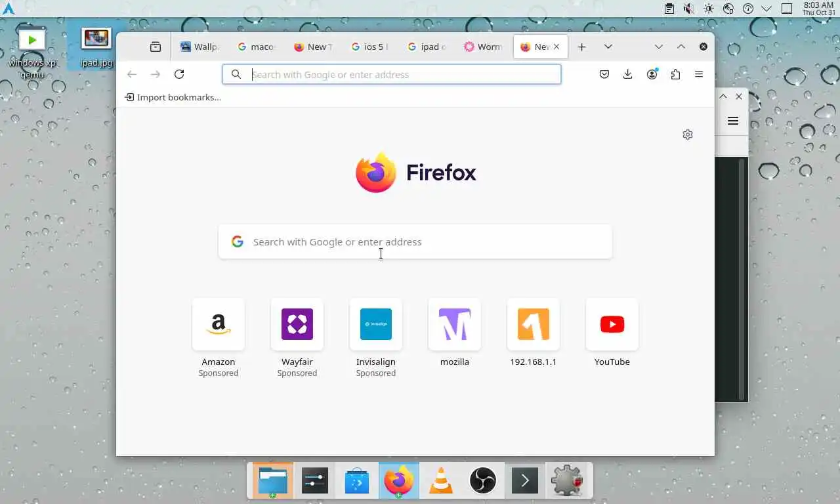Focus the page center search box
840x504 pixels.
(x=415, y=241)
